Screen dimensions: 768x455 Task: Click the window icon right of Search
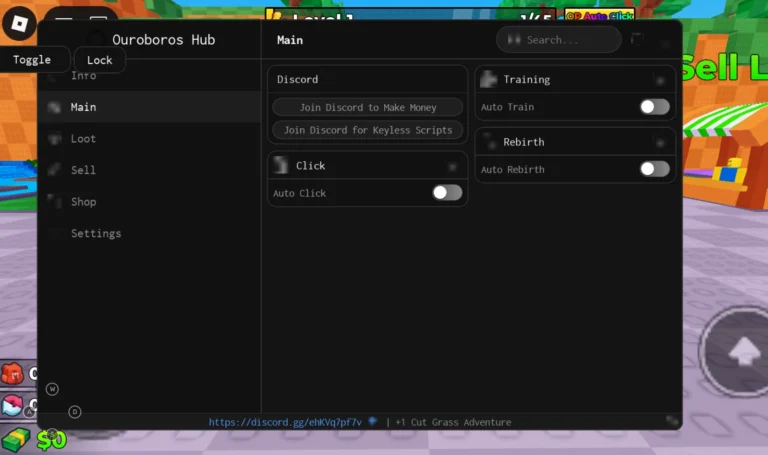(x=637, y=39)
